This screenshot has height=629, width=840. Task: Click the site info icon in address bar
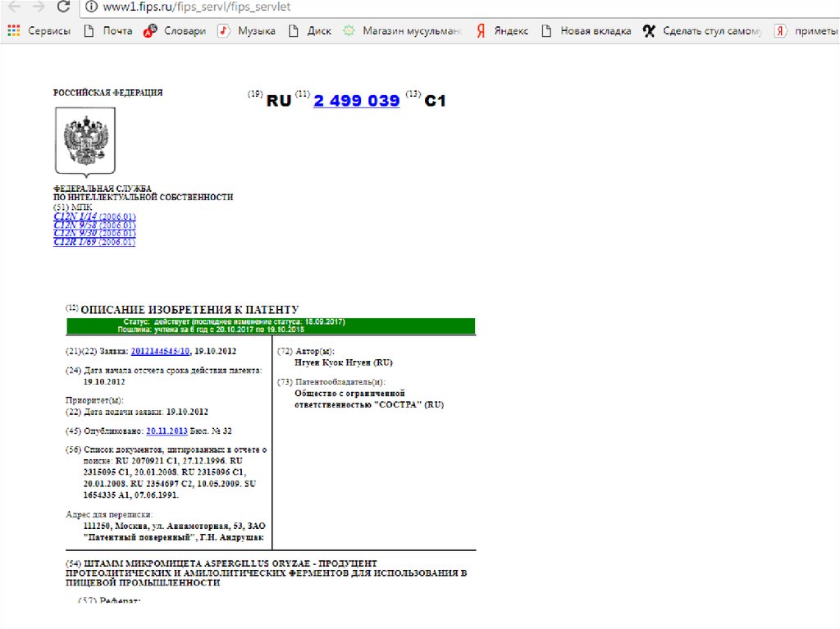pyautogui.click(x=89, y=7)
